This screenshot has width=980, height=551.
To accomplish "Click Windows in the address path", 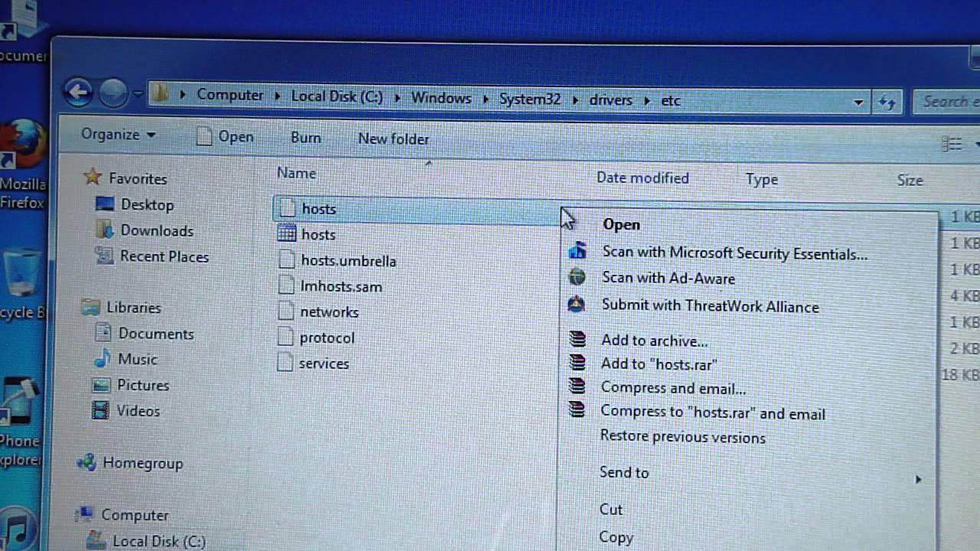I will pyautogui.click(x=441, y=98).
